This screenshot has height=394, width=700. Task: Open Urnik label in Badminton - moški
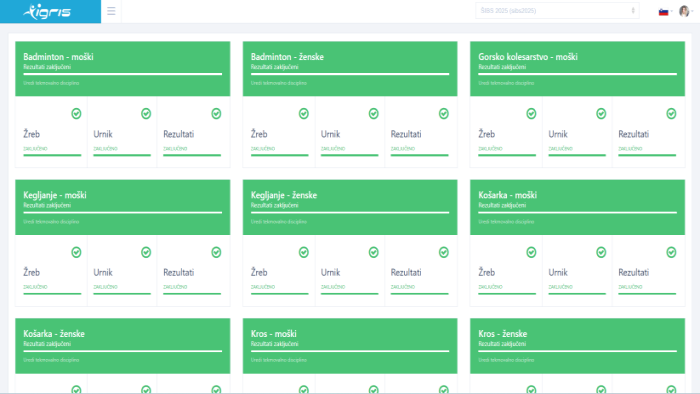tap(103, 134)
